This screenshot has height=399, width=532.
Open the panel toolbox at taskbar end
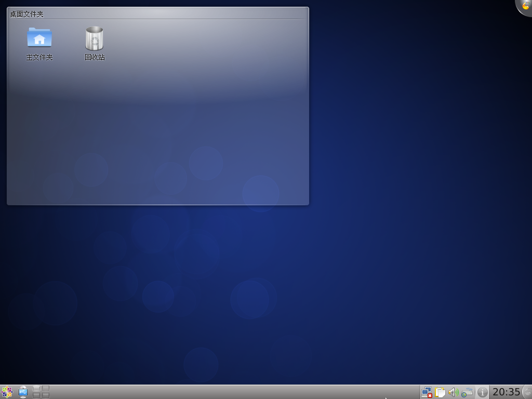click(528, 392)
